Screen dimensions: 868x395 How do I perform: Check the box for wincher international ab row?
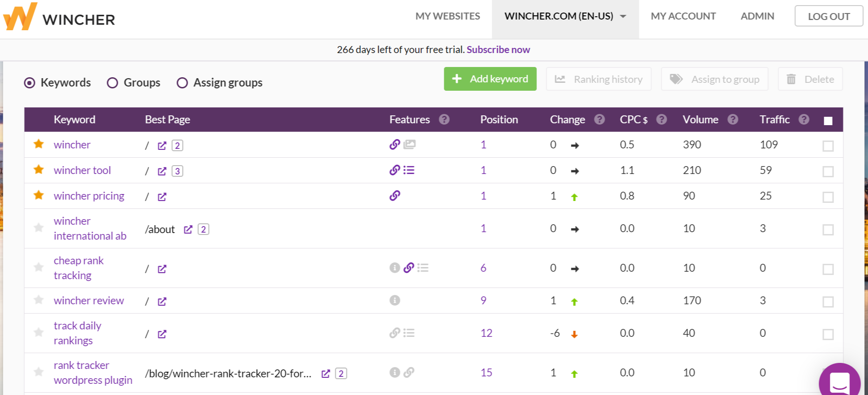click(828, 230)
